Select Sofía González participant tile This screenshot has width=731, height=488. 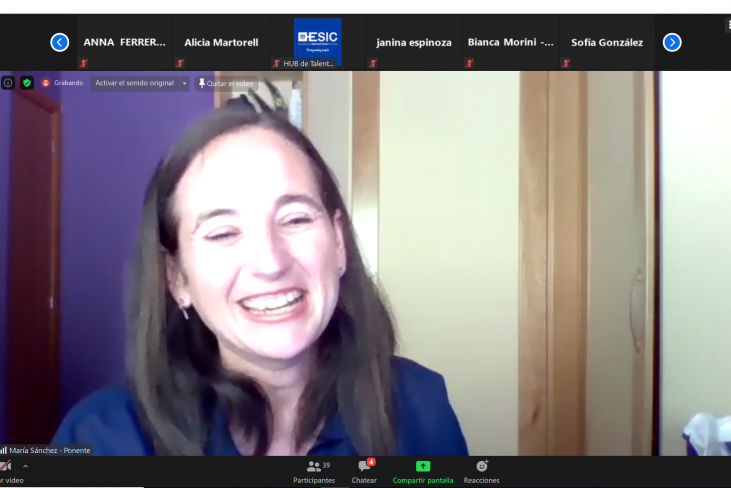pyautogui.click(x=606, y=43)
